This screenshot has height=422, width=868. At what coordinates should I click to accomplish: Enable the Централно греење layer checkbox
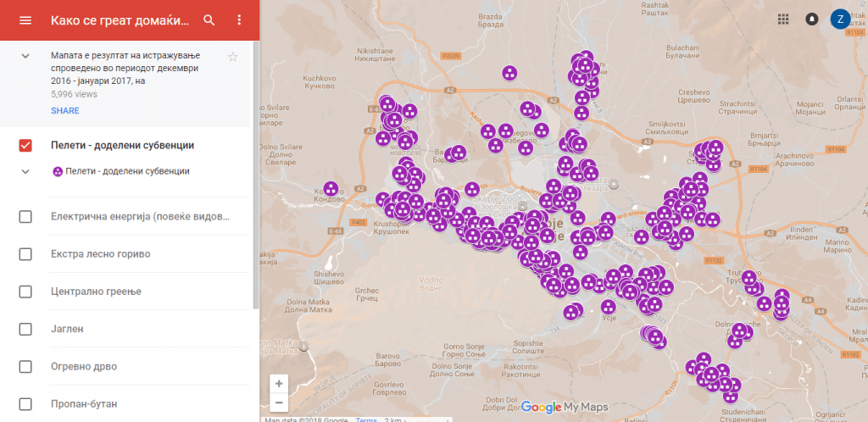(x=25, y=292)
